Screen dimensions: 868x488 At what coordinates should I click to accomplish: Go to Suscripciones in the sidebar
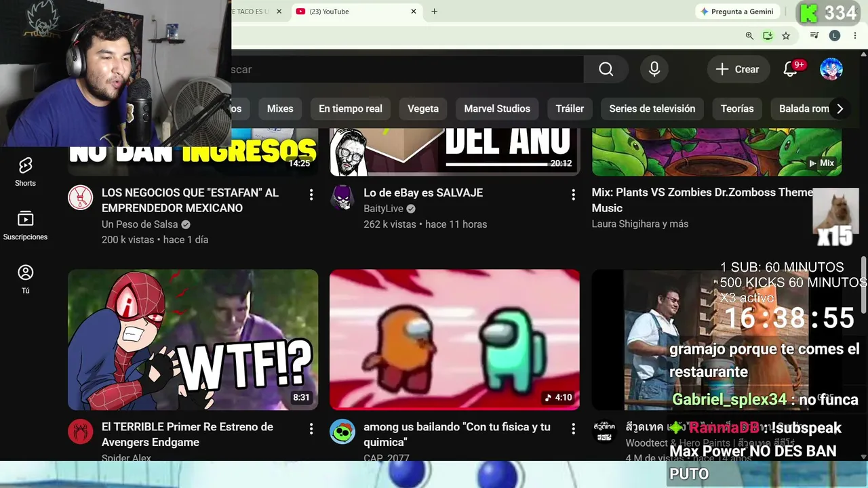(25, 226)
